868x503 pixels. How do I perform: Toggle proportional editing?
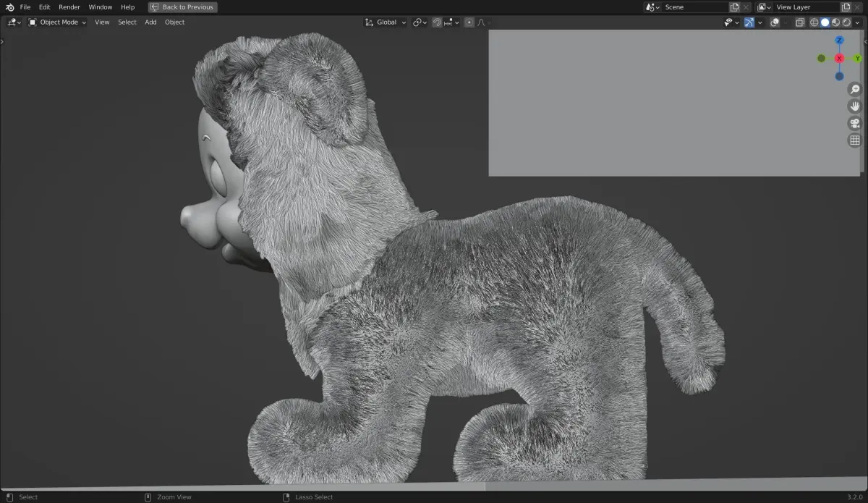click(469, 22)
